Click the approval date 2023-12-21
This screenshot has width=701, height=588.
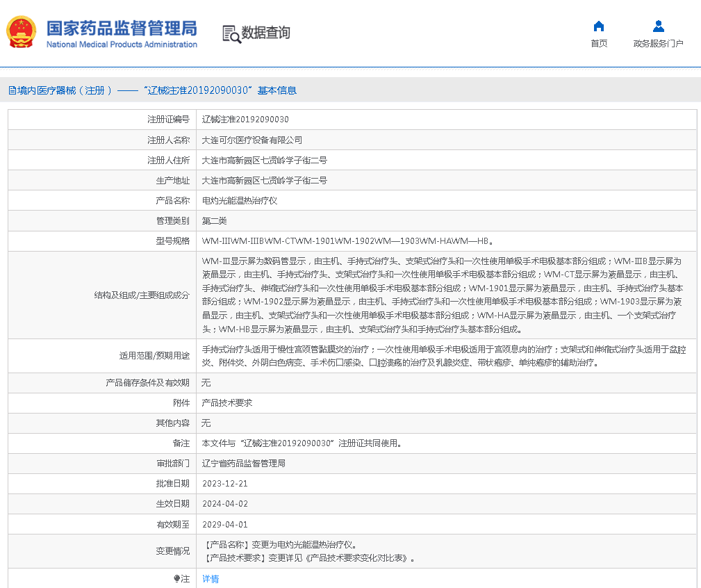coord(224,484)
